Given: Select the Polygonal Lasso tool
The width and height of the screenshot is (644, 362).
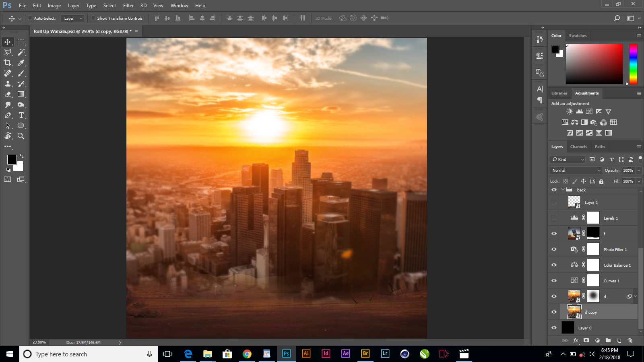Looking at the screenshot, I should (x=8, y=52).
